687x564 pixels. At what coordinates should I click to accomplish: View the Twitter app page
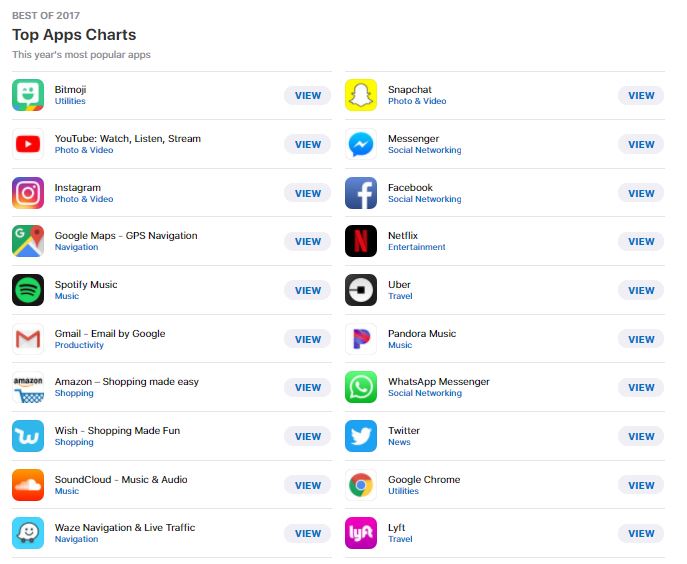[641, 436]
